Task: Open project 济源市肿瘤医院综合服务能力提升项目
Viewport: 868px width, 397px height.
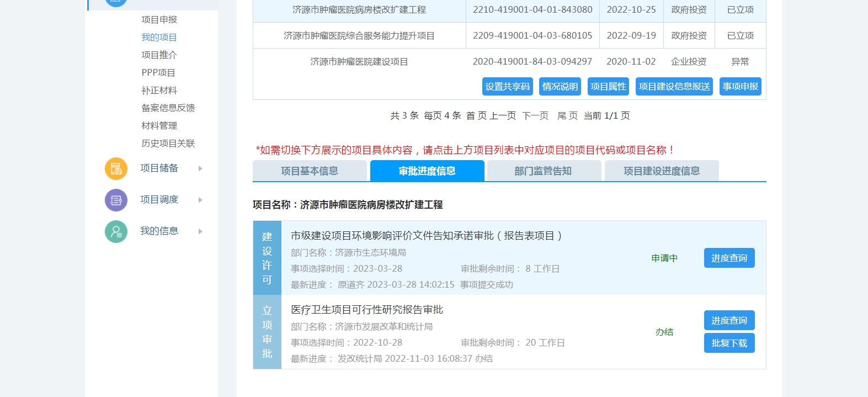Action: coord(359,36)
